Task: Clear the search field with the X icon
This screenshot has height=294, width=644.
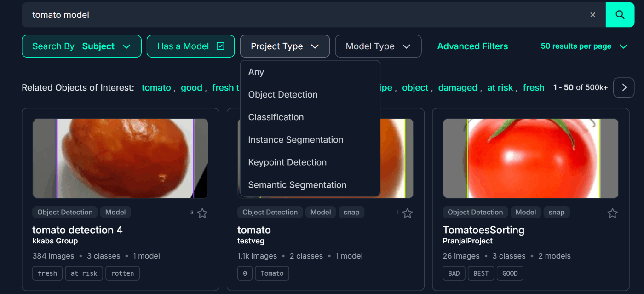Action: [592, 15]
